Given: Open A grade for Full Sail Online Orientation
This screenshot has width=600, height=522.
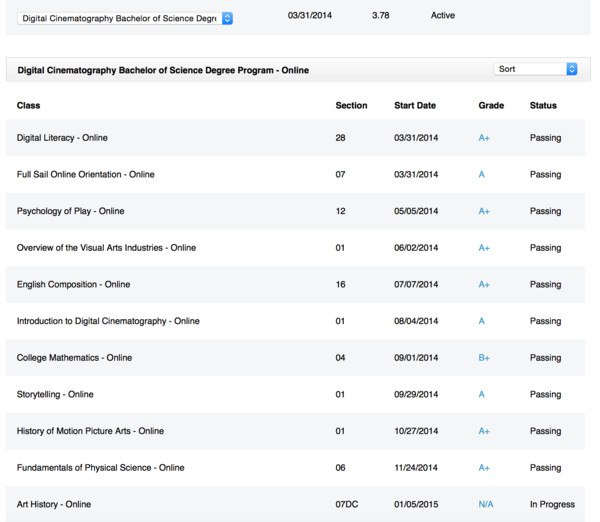Looking at the screenshot, I should point(482,175).
